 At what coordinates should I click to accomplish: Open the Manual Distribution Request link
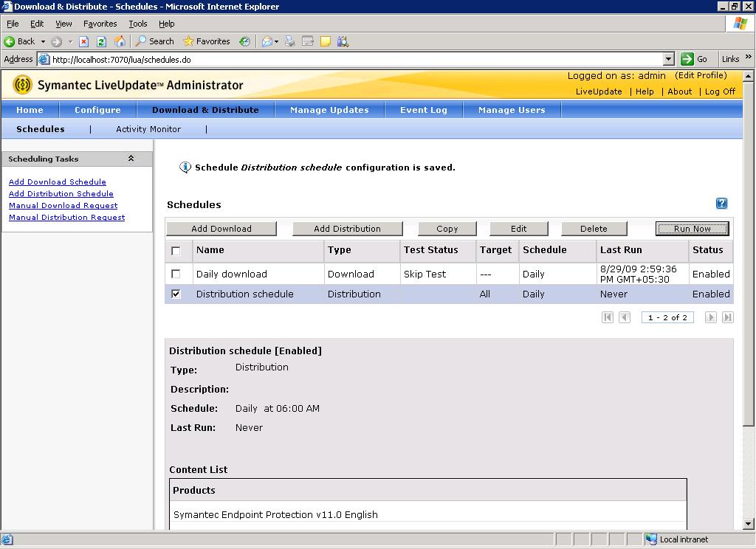click(x=66, y=218)
